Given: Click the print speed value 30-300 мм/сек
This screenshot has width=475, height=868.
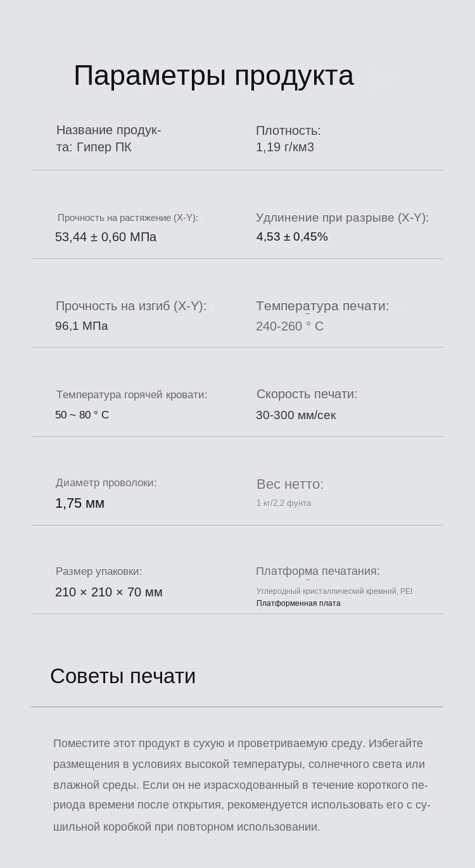Looking at the screenshot, I should (296, 415).
